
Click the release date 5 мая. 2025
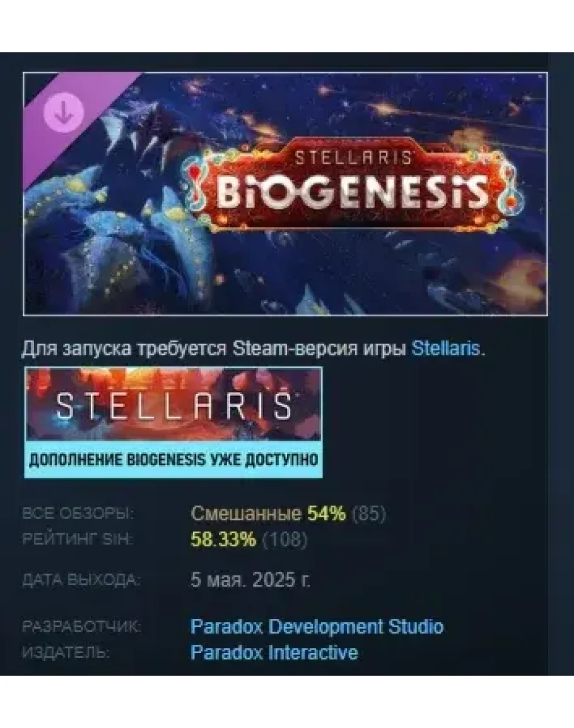[250, 580]
